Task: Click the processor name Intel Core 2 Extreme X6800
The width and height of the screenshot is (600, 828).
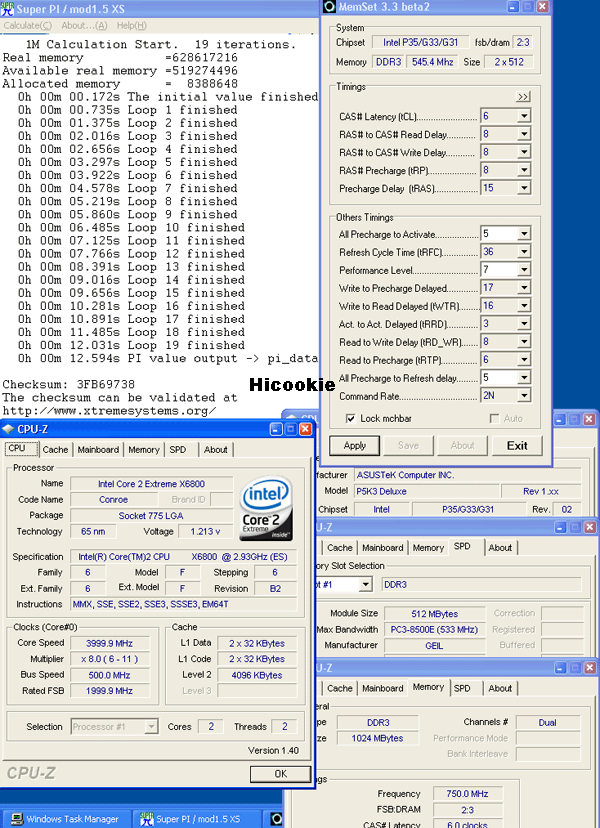Action: pyautogui.click(x=152, y=484)
